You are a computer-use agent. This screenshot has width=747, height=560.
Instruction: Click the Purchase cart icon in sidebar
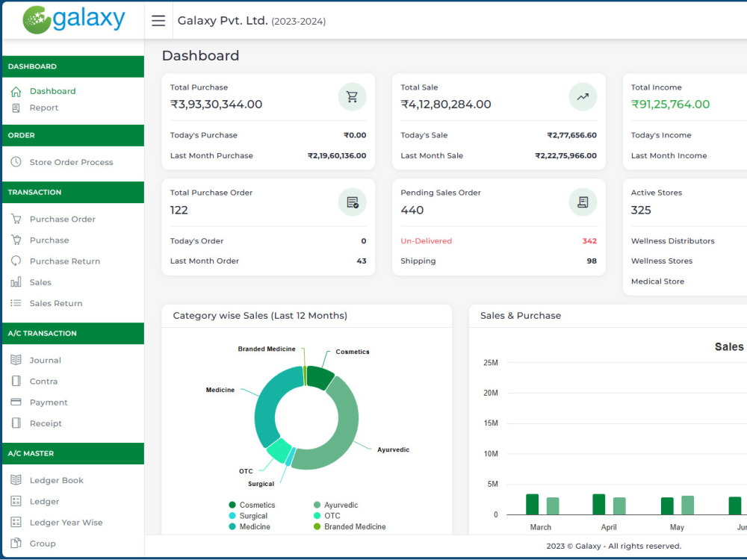pyautogui.click(x=16, y=240)
